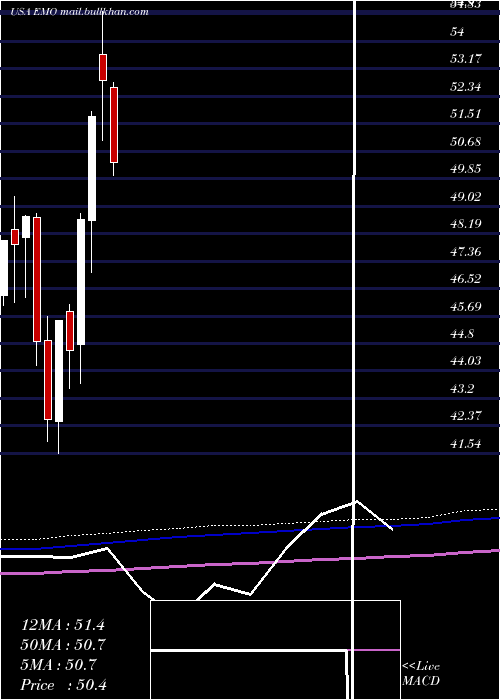Click the last red candlestick spanning 52.34 to 50.68

pos(114,125)
